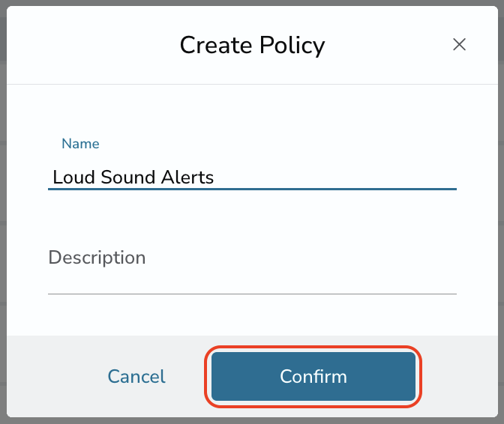The height and width of the screenshot is (424, 504).
Task: Click the blue underline of Name field
Action: (x=252, y=189)
